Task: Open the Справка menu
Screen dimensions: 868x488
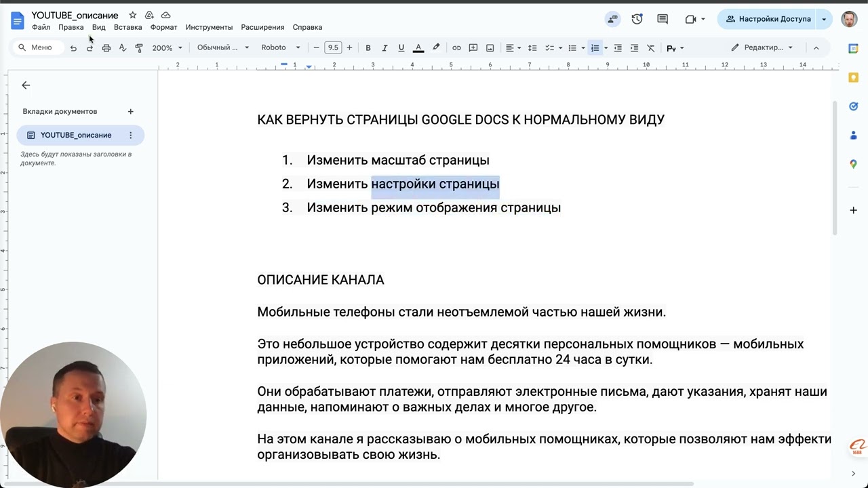Action: 307,27
